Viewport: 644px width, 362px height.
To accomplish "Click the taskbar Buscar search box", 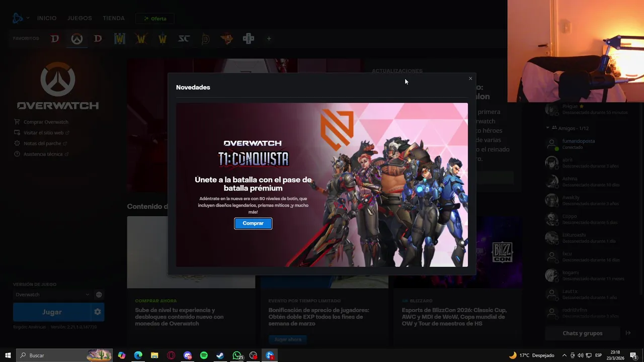I will pyautogui.click(x=64, y=355).
